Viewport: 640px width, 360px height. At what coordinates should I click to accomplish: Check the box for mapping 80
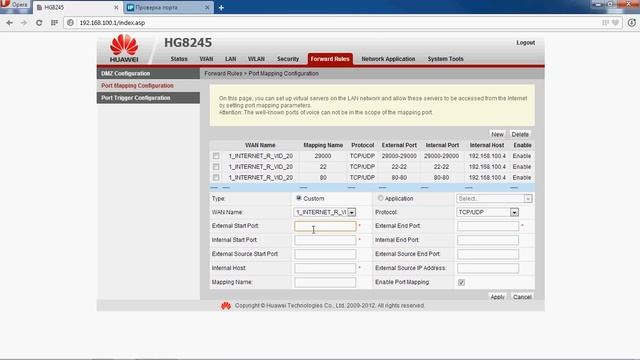tap(216, 178)
